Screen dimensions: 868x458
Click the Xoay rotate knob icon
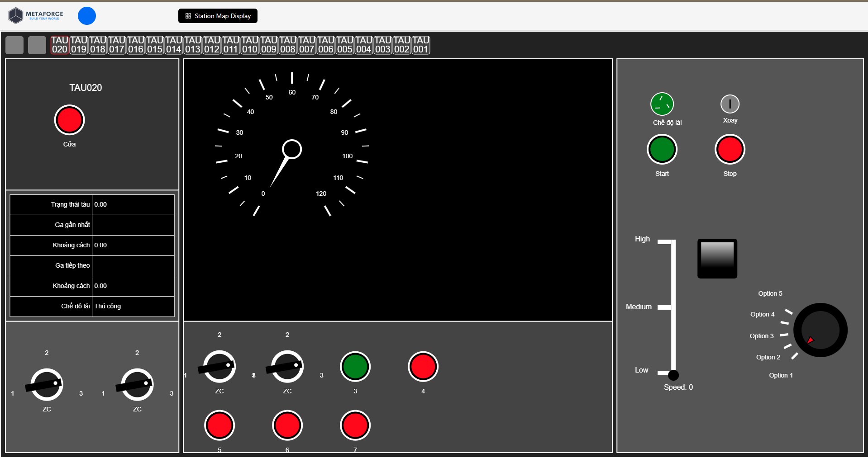[730, 104]
